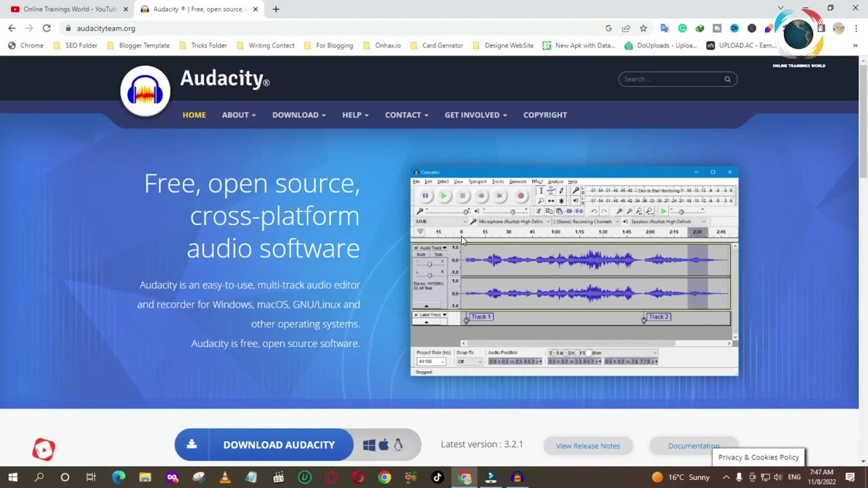Expand the ABOUT menu

pyautogui.click(x=239, y=115)
